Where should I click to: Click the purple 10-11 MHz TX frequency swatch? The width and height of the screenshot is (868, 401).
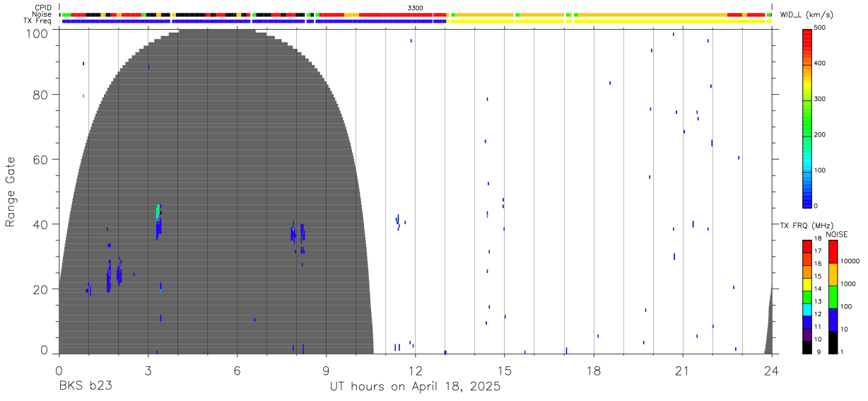click(x=808, y=335)
